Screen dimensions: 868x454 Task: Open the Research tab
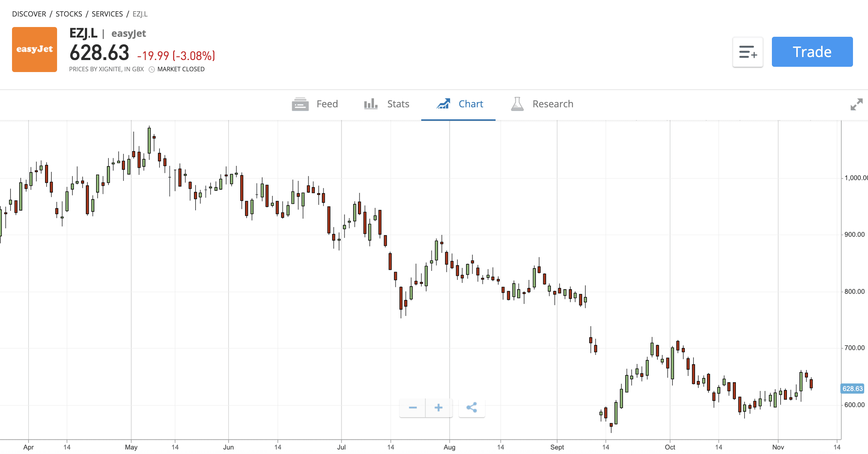542,104
